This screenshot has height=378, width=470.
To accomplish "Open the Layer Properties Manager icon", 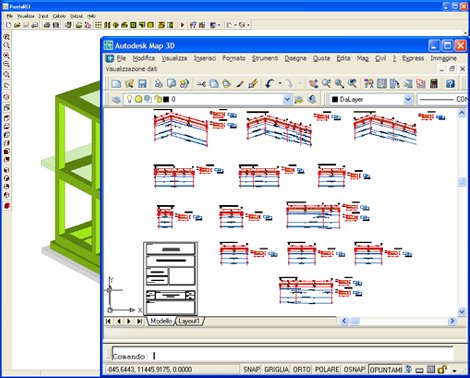I will click(116, 99).
